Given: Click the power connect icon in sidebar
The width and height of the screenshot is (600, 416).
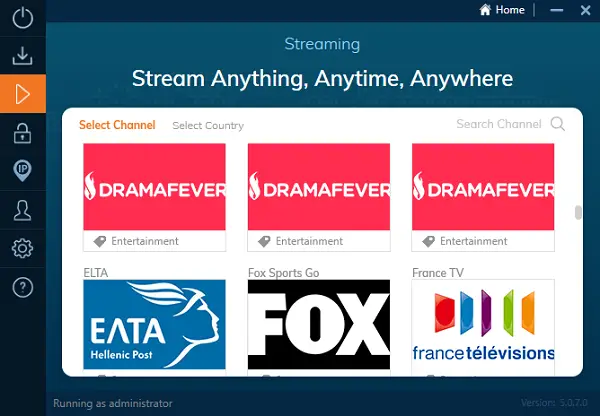Looking at the screenshot, I should click(x=23, y=18).
